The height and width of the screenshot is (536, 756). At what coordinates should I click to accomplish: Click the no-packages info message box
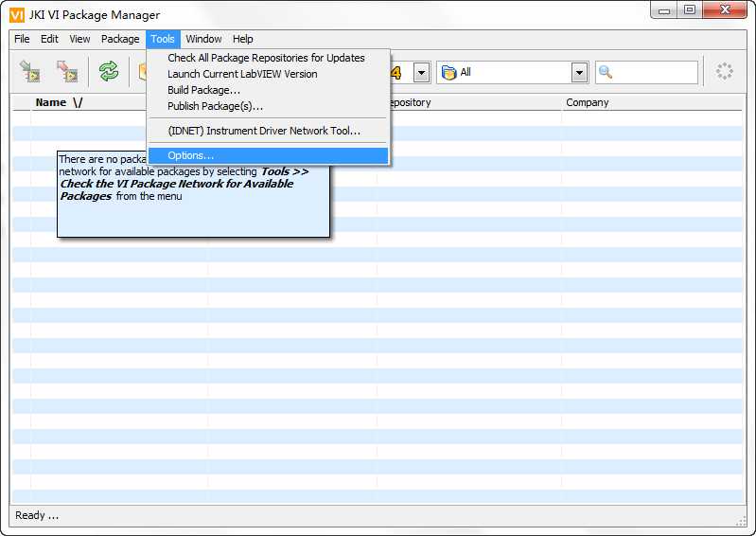[194, 194]
